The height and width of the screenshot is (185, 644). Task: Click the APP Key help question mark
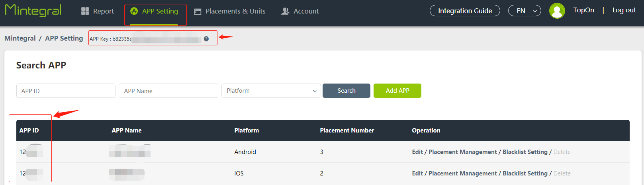tap(206, 39)
